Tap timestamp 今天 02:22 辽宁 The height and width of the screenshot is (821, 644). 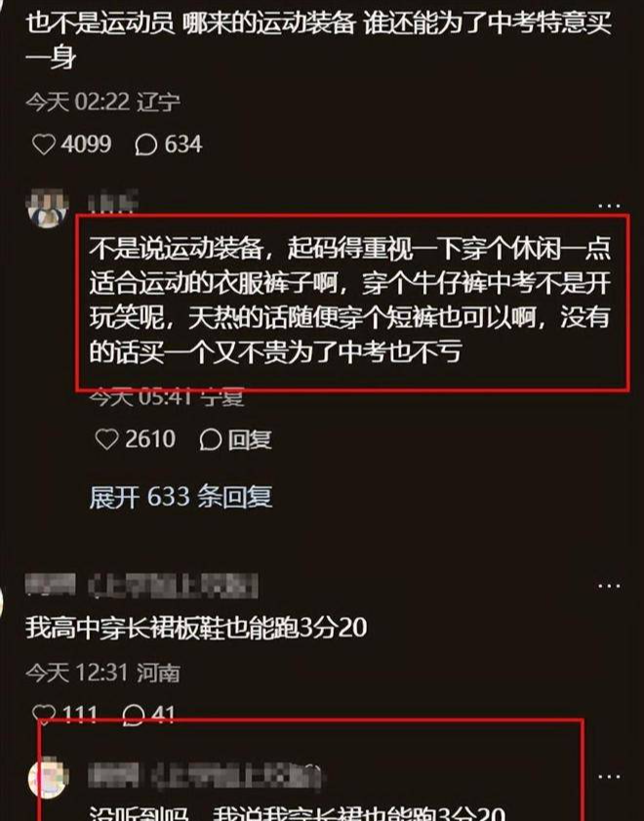pos(103,102)
